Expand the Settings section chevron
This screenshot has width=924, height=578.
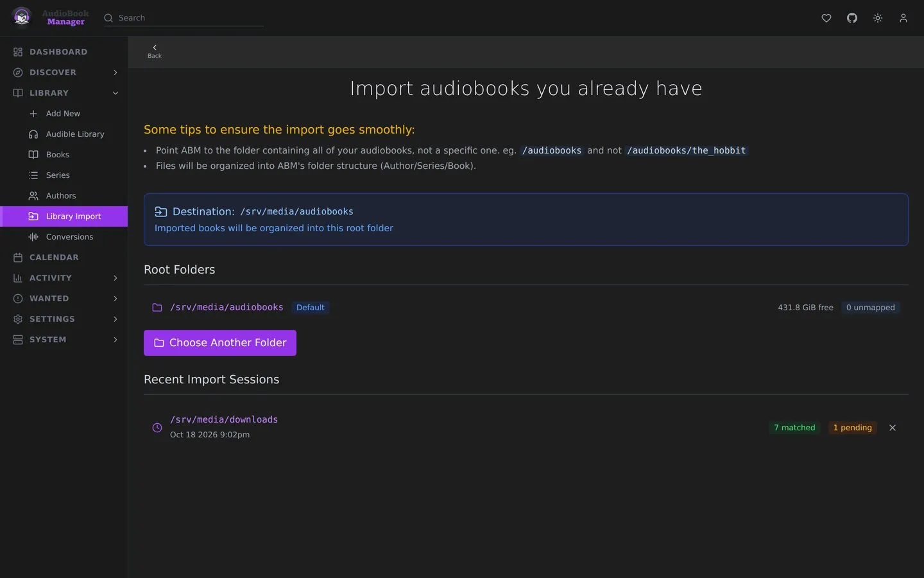point(116,319)
